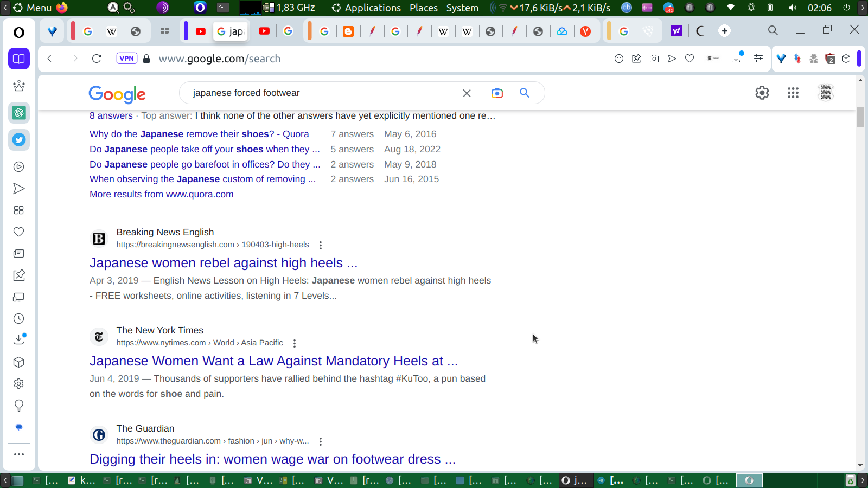Open the volume control in system tray

793,8
